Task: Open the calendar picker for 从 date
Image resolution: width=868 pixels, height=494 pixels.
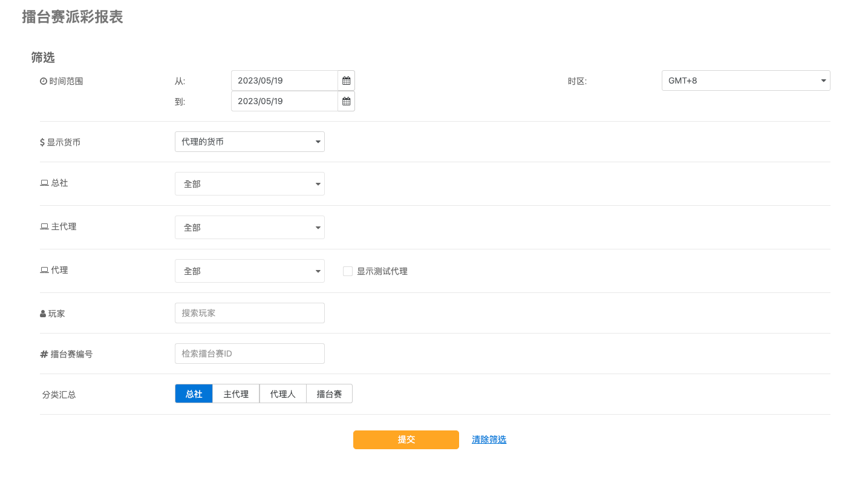Action: (x=346, y=81)
